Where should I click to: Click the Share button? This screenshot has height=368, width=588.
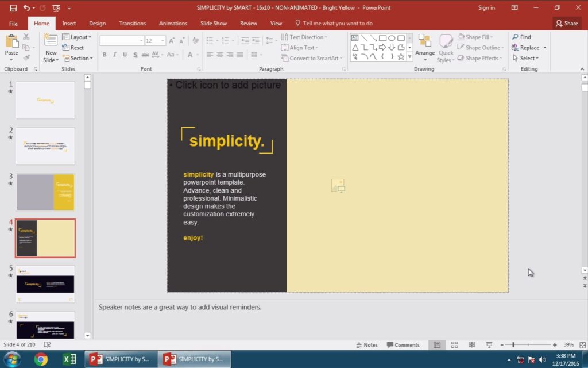(x=567, y=24)
